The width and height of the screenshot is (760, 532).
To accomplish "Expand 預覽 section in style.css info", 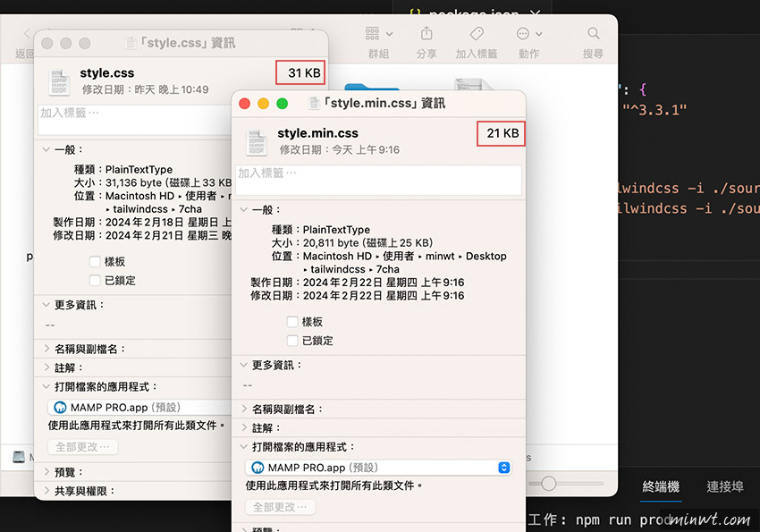I will coord(46,472).
